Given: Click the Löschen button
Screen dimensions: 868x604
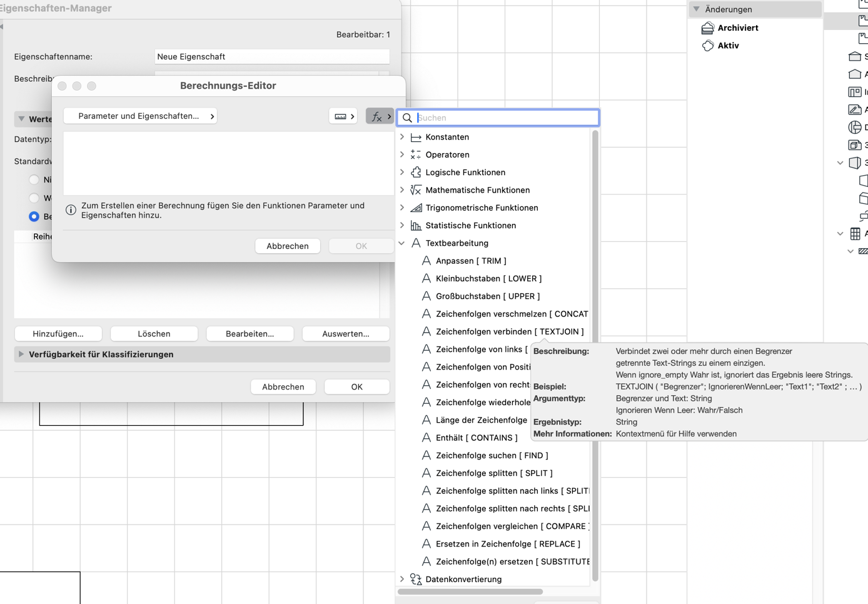Looking at the screenshot, I should tap(154, 334).
